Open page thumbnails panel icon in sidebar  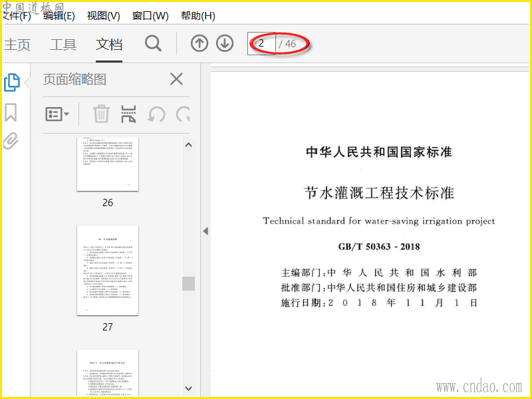(x=12, y=82)
